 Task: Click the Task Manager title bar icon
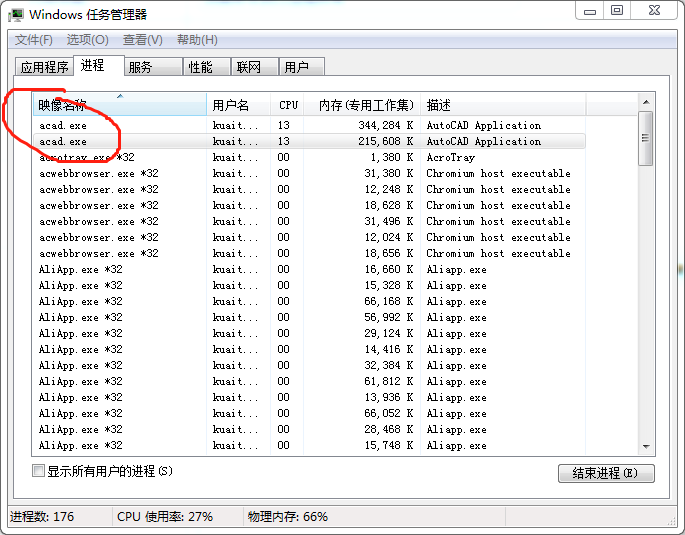coord(16,14)
